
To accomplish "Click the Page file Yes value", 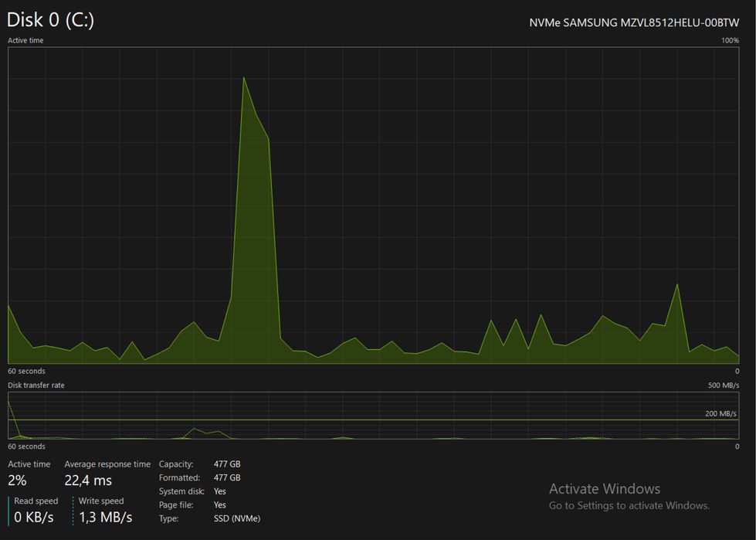I will 220,504.
